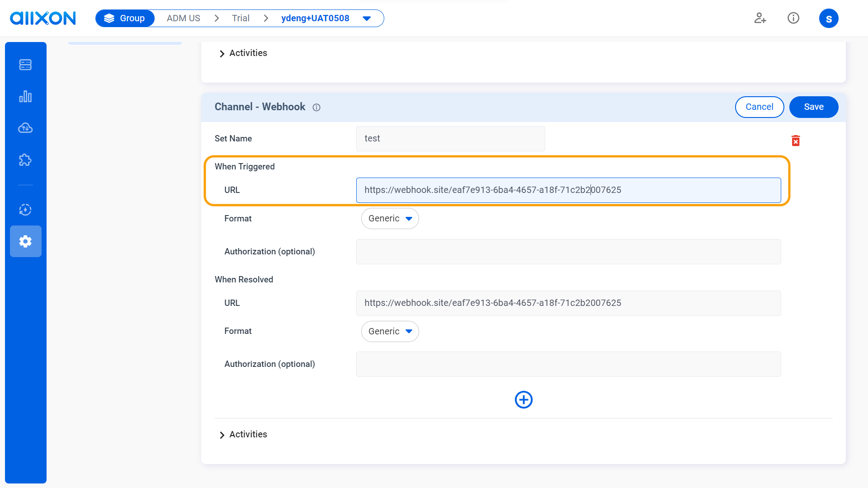
Task: Open the plugins puzzle-piece sidebar icon
Action: (x=25, y=160)
